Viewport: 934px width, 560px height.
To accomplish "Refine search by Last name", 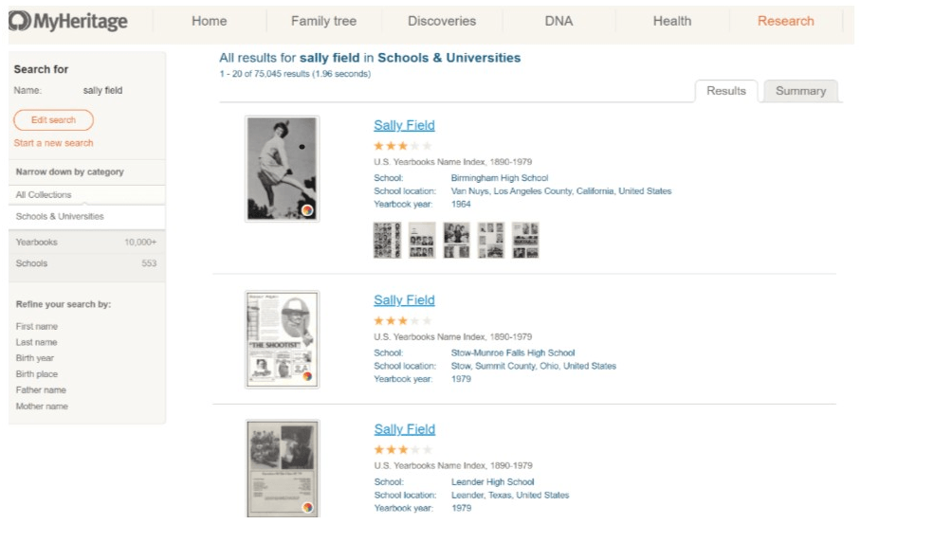I will point(36,342).
